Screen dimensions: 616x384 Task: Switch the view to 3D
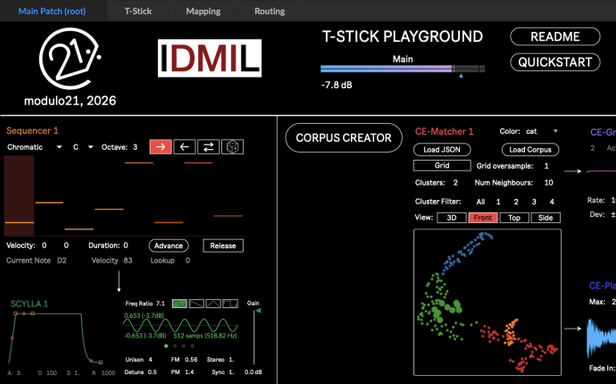(451, 218)
